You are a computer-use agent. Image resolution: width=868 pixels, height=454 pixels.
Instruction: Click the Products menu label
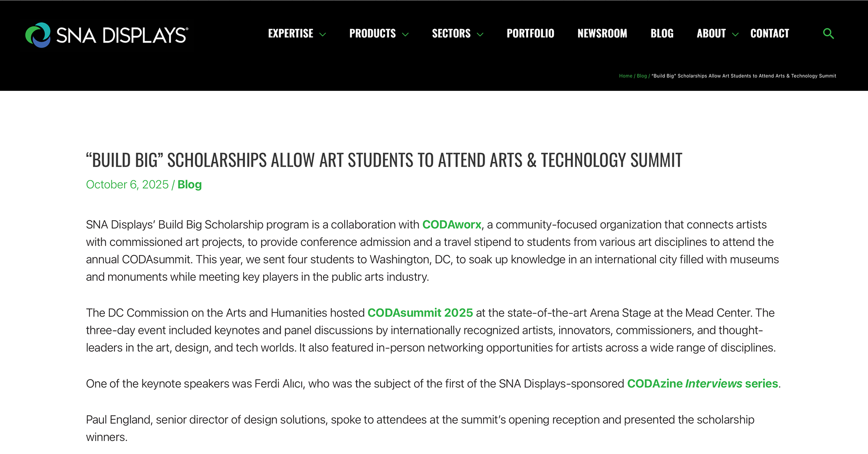pyautogui.click(x=372, y=33)
